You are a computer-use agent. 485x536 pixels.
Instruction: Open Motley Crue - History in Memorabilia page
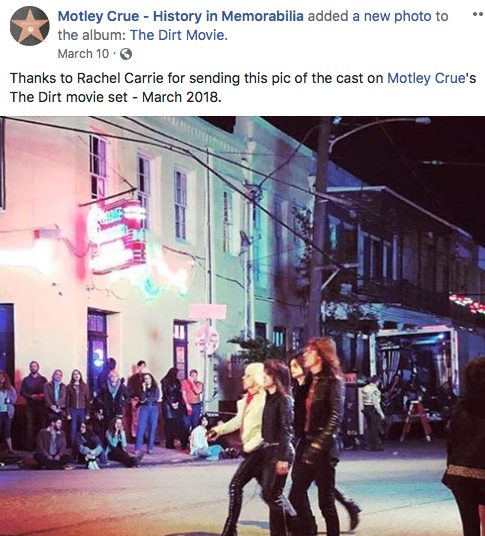coord(180,16)
